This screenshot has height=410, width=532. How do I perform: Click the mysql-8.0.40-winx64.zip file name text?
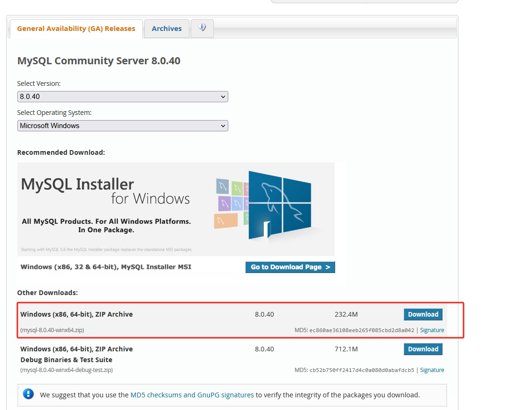point(52,330)
